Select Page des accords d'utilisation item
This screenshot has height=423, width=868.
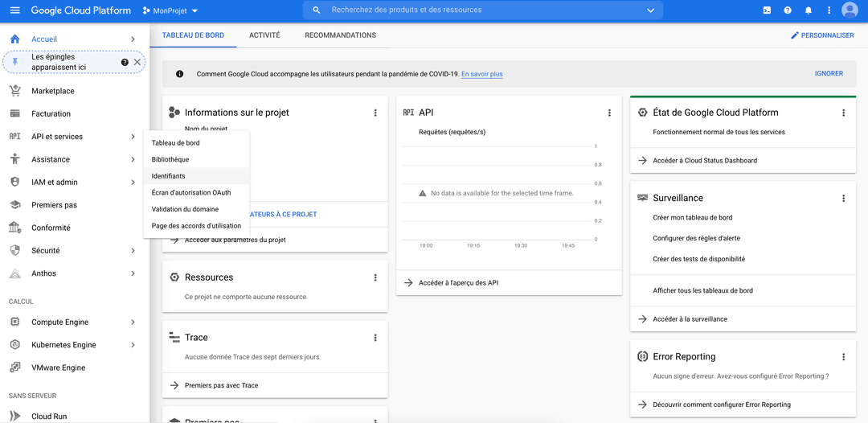197,226
